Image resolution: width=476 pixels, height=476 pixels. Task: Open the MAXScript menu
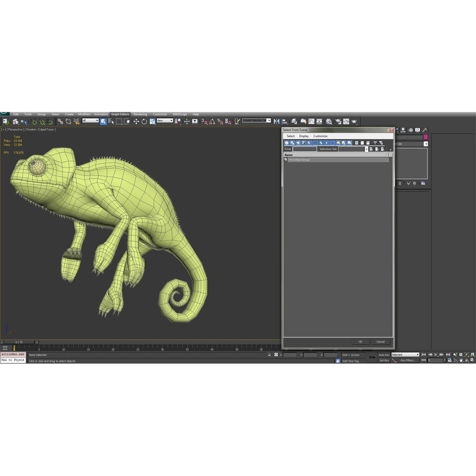[180, 114]
